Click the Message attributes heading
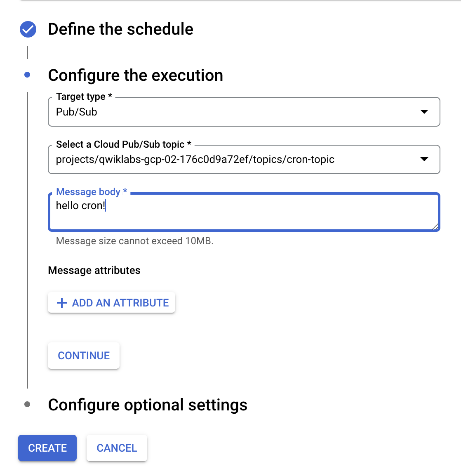 click(x=94, y=270)
